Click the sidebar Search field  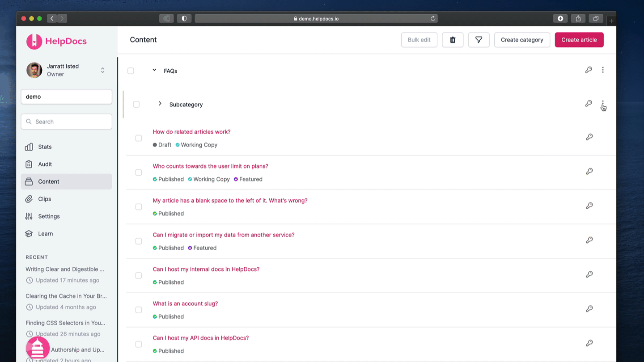[67, 122]
